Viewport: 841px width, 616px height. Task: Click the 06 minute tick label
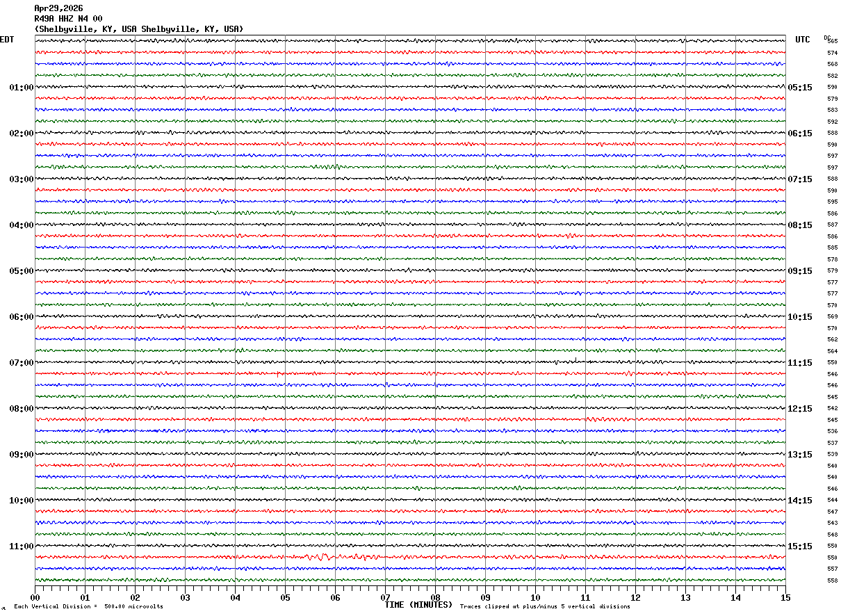[335, 597]
